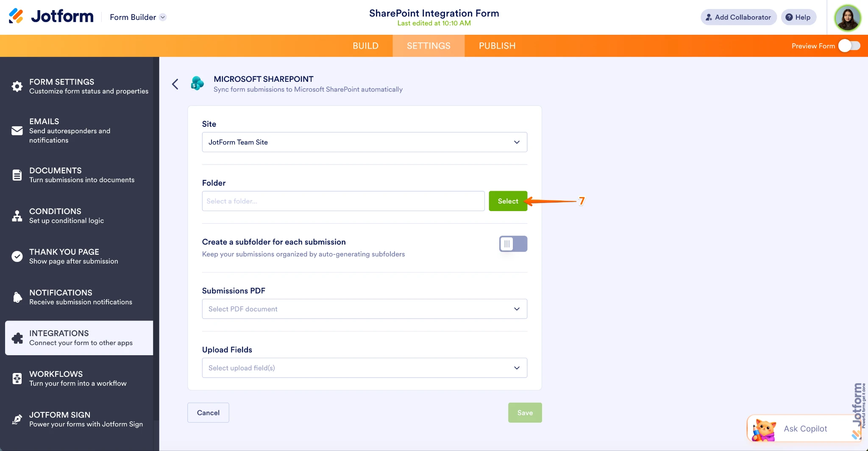Open the Submissions PDF dropdown

pos(364,309)
